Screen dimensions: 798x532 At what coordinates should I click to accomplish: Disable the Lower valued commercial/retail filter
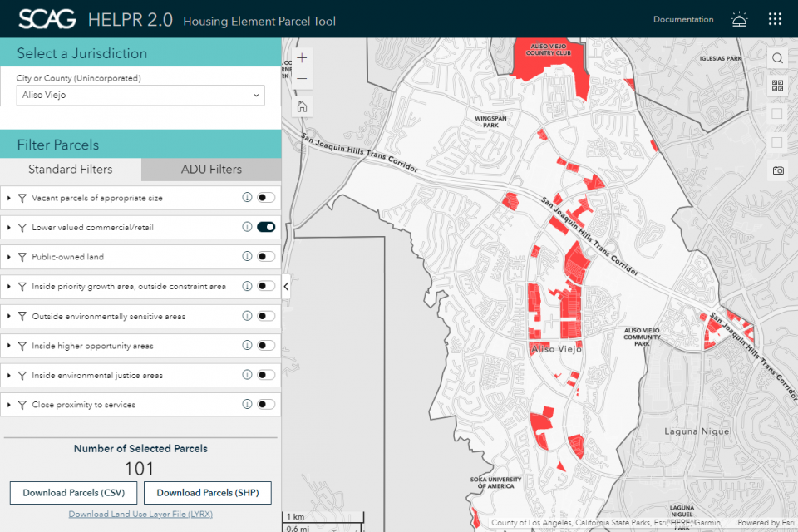tap(266, 227)
